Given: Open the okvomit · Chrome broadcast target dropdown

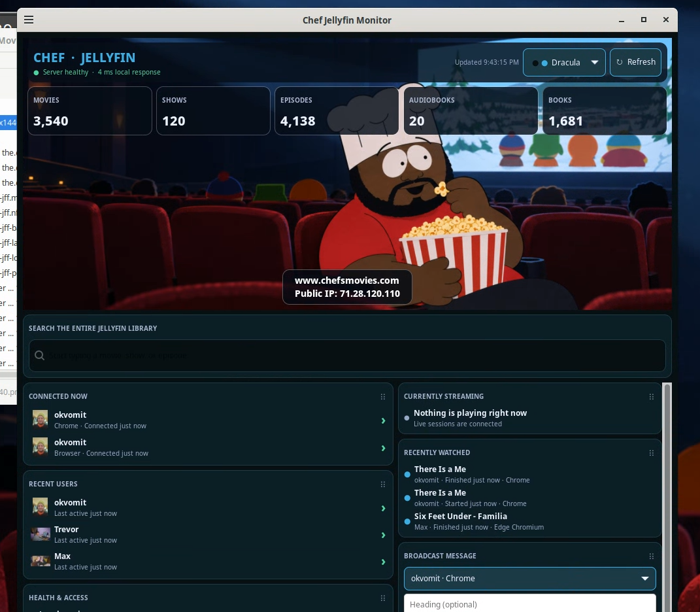Looking at the screenshot, I should [x=530, y=579].
